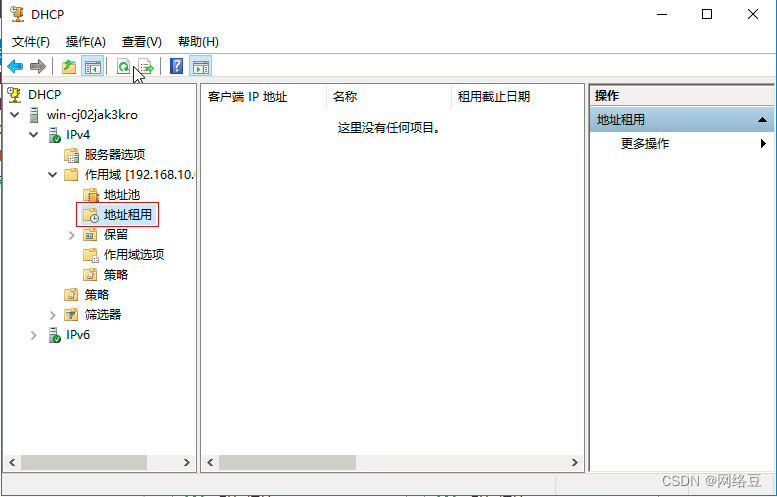Click the 服务器选项 folder icon
Viewport: 777px width, 497px height.
pyautogui.click(x=72, y=155)
